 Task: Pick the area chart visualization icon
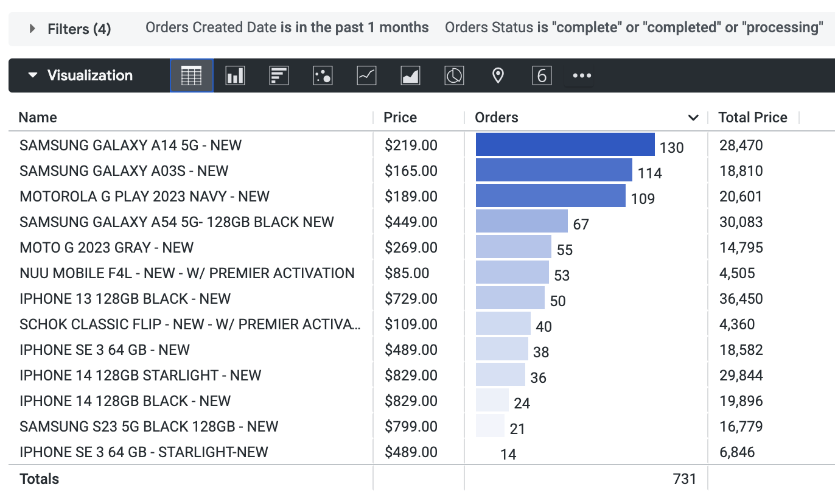coord(410,76)
